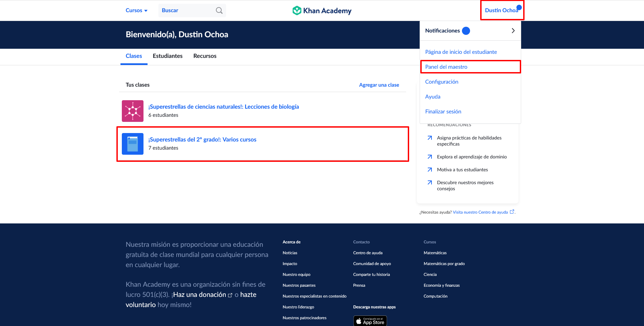
Task: Click the hazte voluntario link
Action: point(191,300)
